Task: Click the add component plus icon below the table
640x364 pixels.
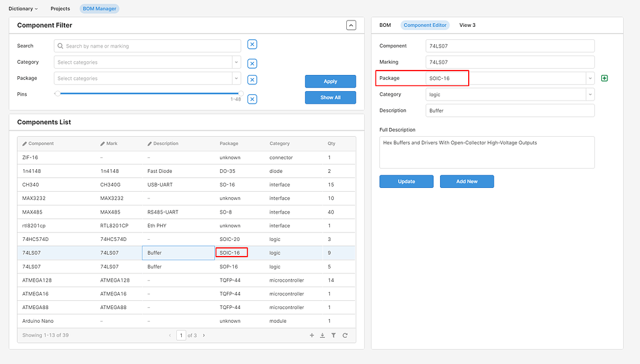Action: (x=312, y=335)
